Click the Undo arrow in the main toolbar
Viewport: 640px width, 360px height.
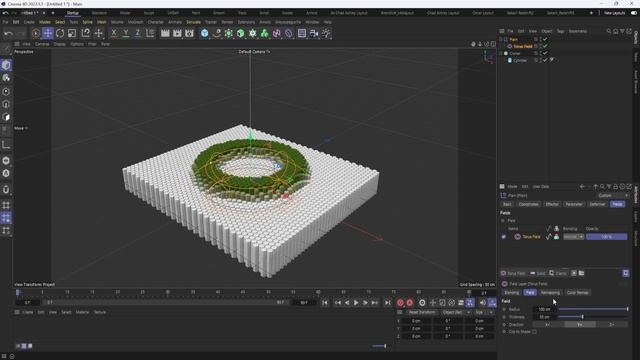(x=9, y=33)
